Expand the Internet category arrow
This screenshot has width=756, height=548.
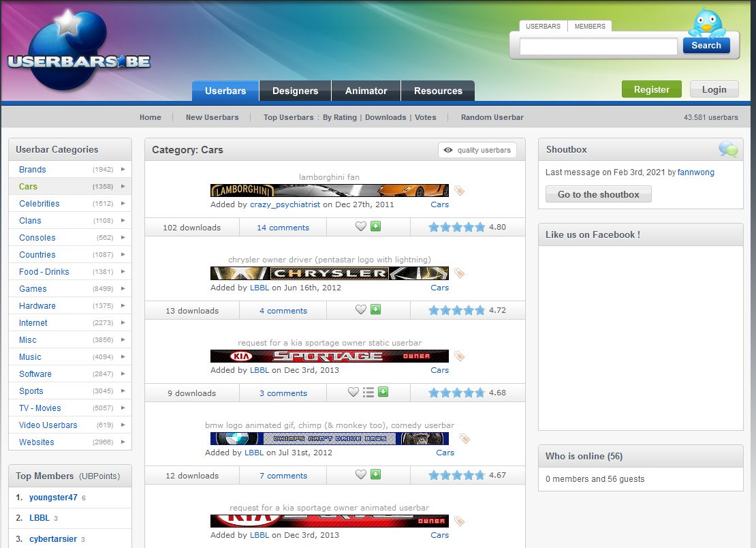coord(123,322)
